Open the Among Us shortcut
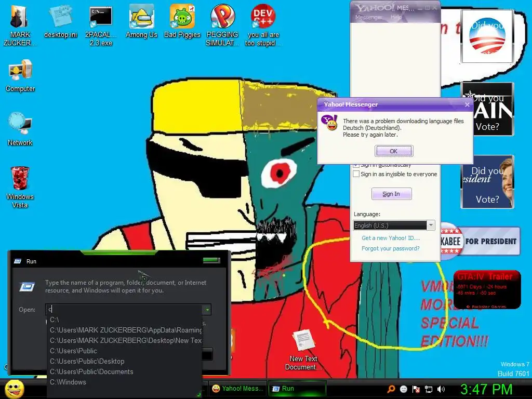The width and height of the screenshot is (532, 399). (x=141, y=21)
